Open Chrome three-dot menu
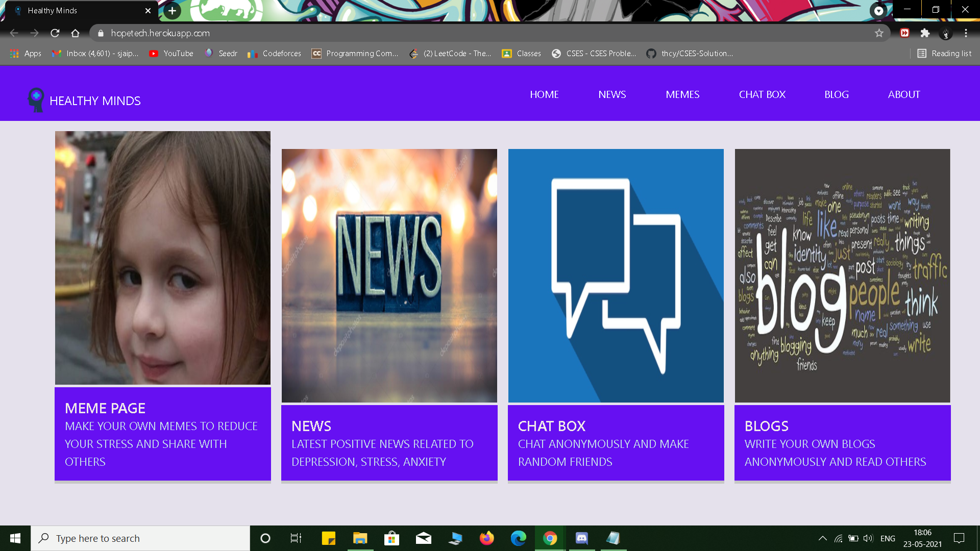The width and height of the screenshot is (980, 551). click(966, 33)
